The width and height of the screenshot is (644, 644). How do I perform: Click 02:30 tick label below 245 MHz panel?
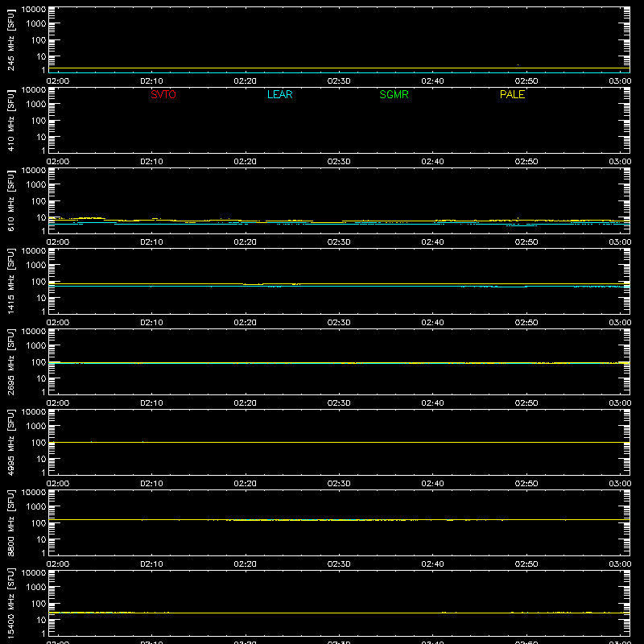coord(339,81)
